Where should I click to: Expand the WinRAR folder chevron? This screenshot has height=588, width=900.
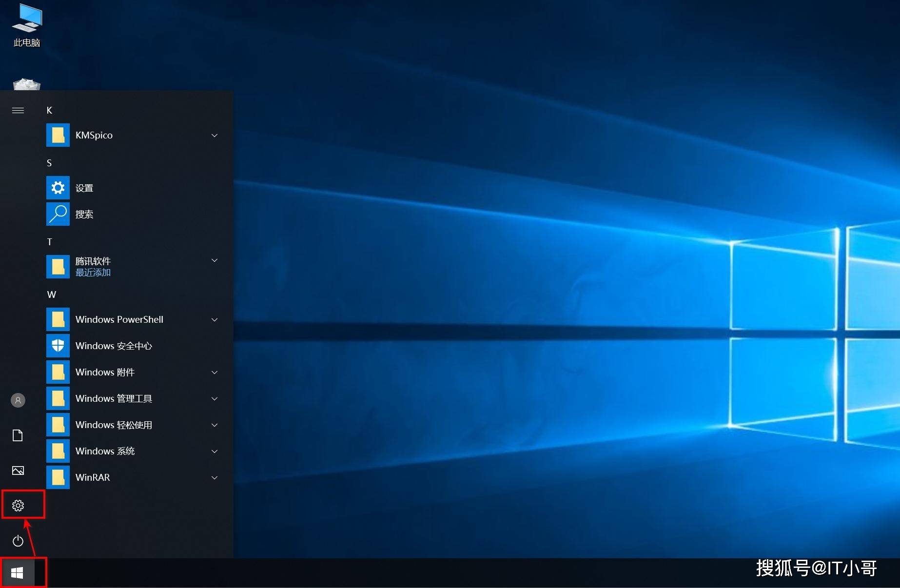215,477
